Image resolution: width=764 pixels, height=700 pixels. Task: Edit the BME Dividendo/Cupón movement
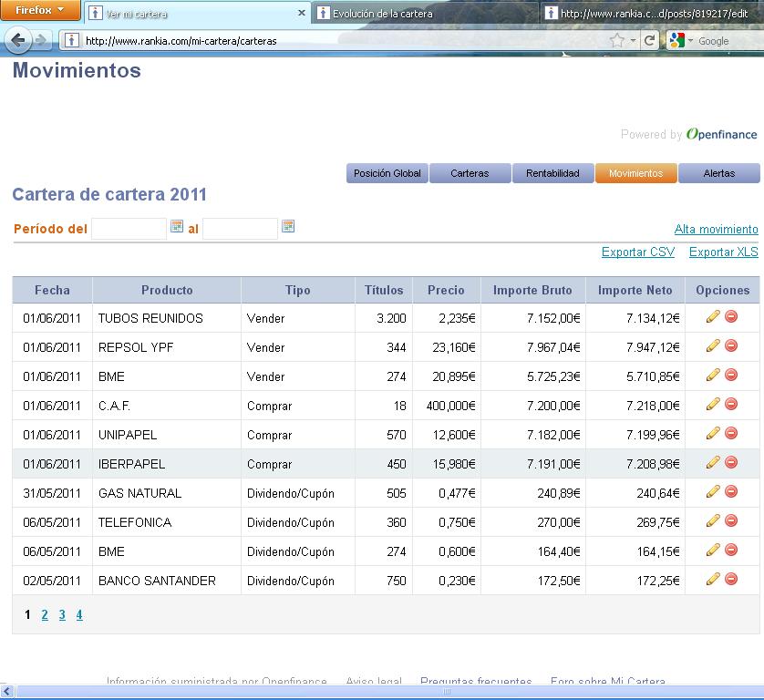tap(713, 551)
